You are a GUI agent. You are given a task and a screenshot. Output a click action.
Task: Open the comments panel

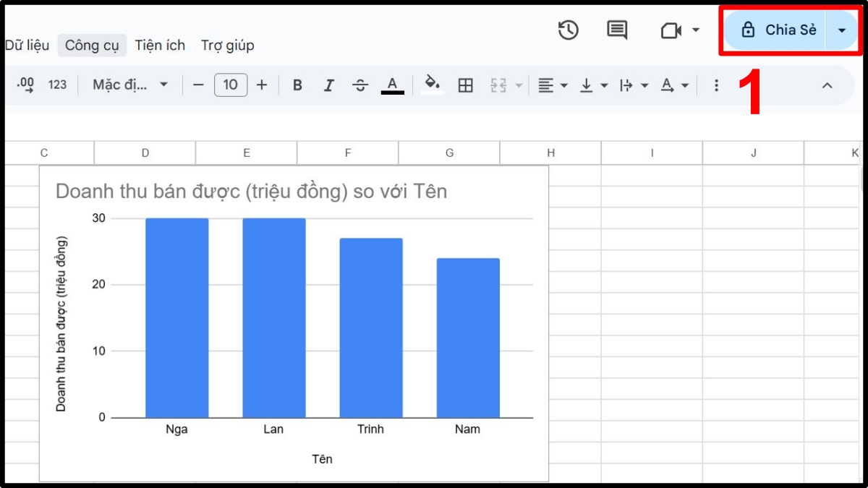pos(616,30)
